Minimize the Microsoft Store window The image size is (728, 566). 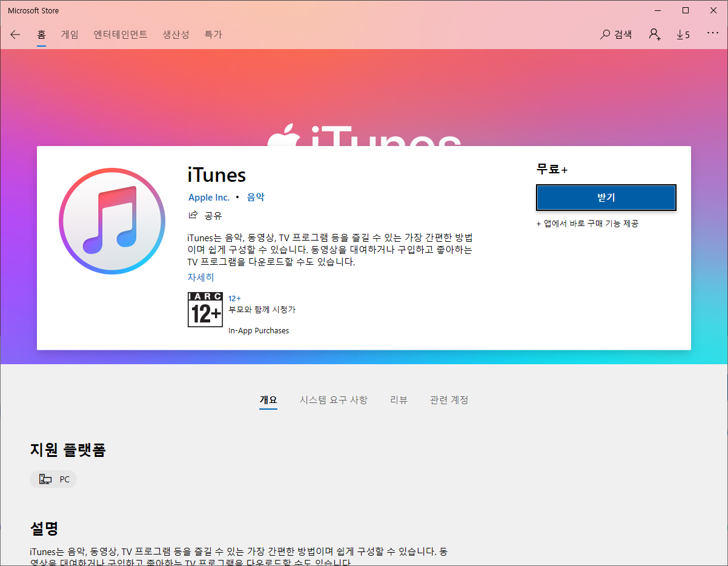pyautogui.click(x=658, y=10)
